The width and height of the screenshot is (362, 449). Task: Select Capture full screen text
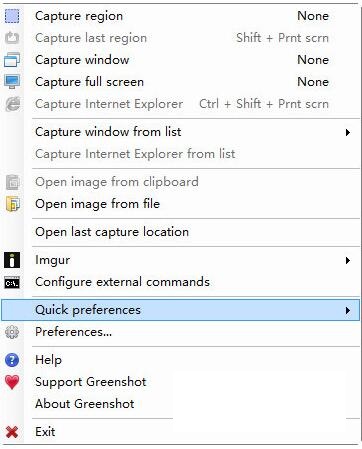pos(89,82)
